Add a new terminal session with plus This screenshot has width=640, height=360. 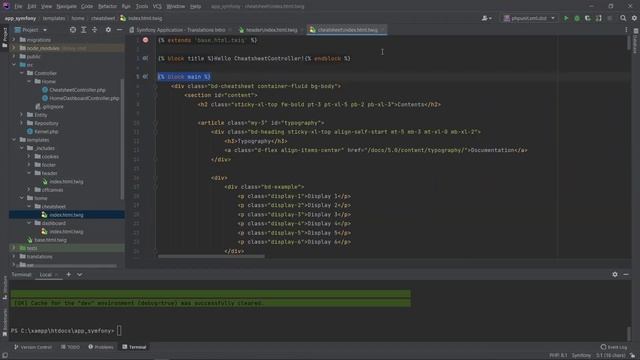tap(69, 275)
